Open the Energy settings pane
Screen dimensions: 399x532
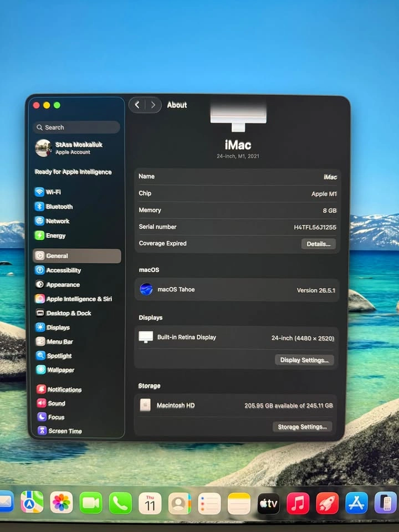[50, 236]
